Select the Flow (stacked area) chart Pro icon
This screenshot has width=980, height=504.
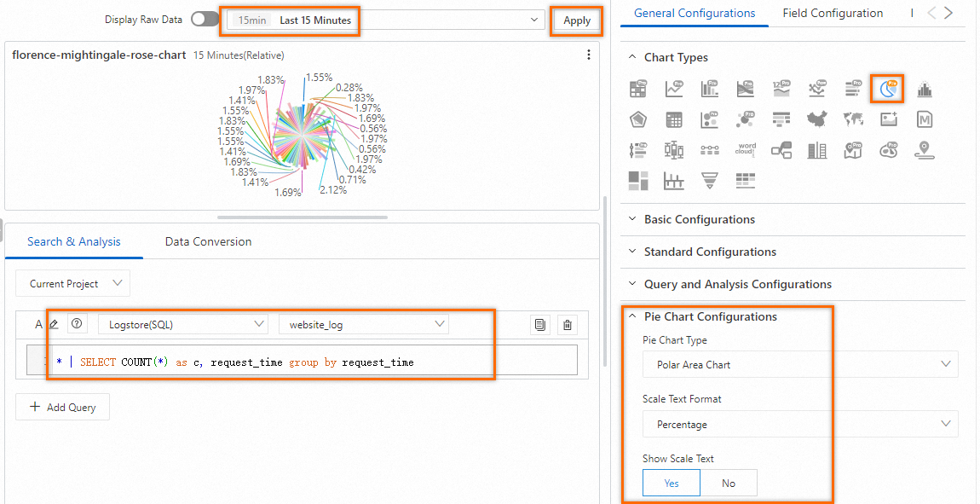746,89
